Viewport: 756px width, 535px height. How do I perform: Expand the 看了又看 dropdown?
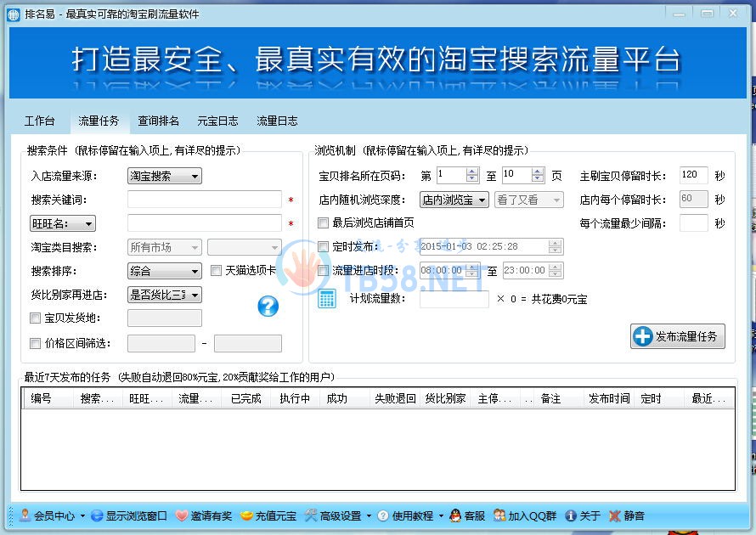click(529, 200)
